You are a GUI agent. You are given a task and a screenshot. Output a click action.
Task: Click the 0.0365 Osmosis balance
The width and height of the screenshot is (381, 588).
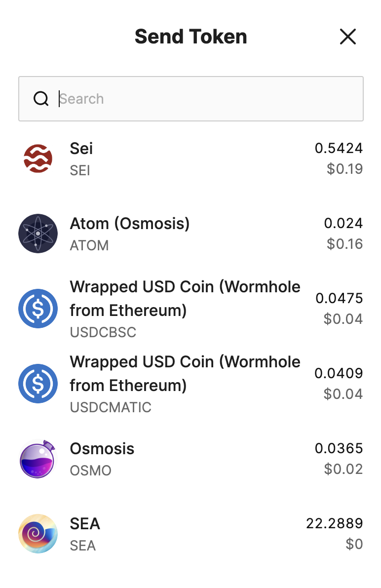point(339,448)
